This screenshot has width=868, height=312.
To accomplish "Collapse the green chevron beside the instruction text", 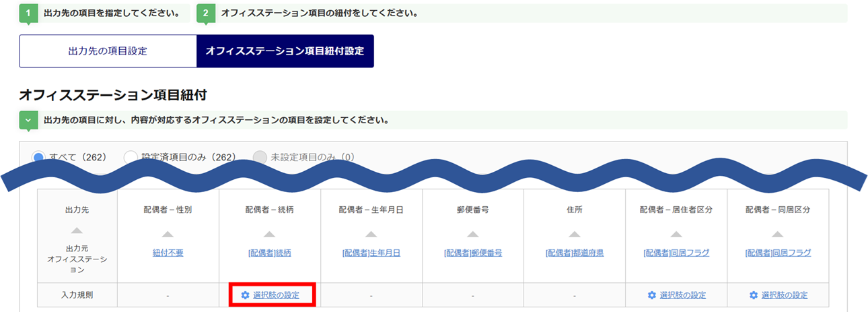I will (x=28, y=121).
